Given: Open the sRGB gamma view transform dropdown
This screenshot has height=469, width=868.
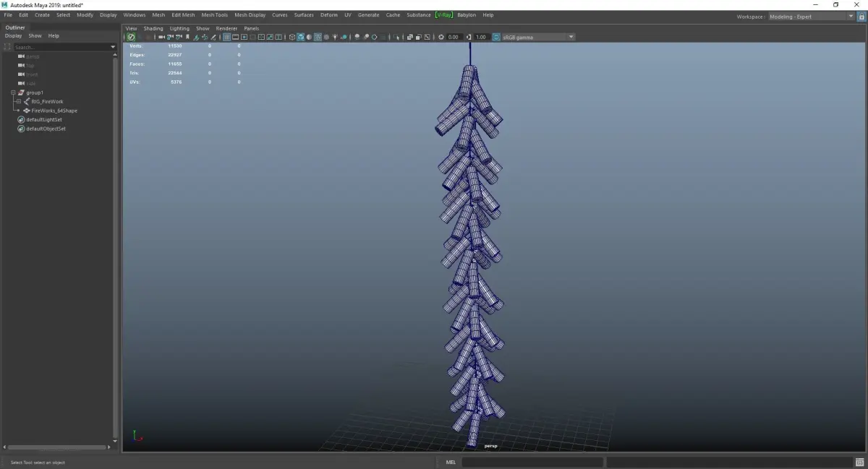Looking at the screenshot, I should 538,37.
